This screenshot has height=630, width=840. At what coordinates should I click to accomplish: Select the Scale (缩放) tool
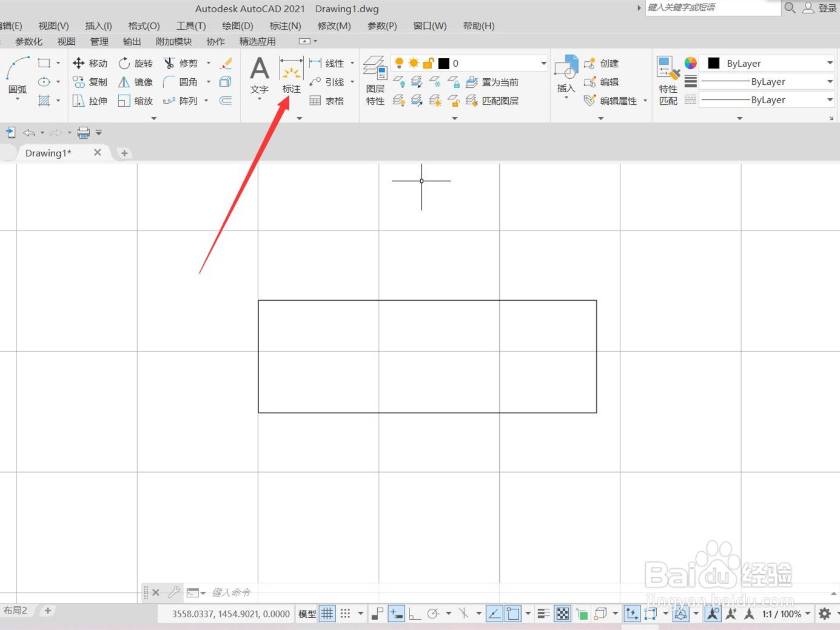pos(135,101)
